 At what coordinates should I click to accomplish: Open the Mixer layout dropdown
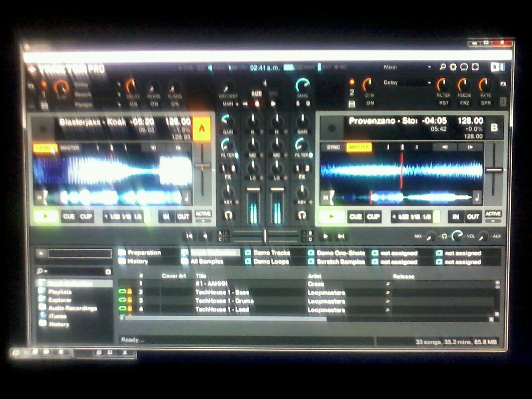click(430, 67)
